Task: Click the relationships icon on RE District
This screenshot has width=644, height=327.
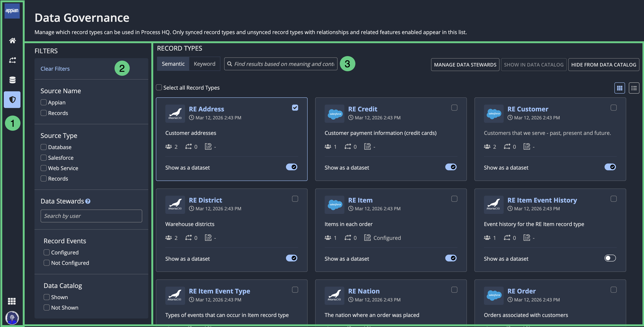Action: pos(188,238)
